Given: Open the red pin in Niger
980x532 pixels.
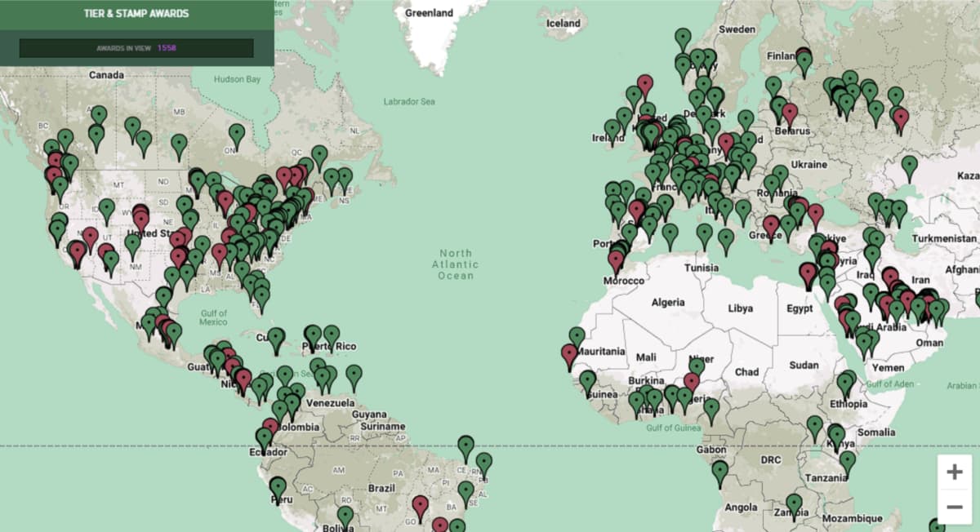Looking at the screenshot, I should 692,384.
